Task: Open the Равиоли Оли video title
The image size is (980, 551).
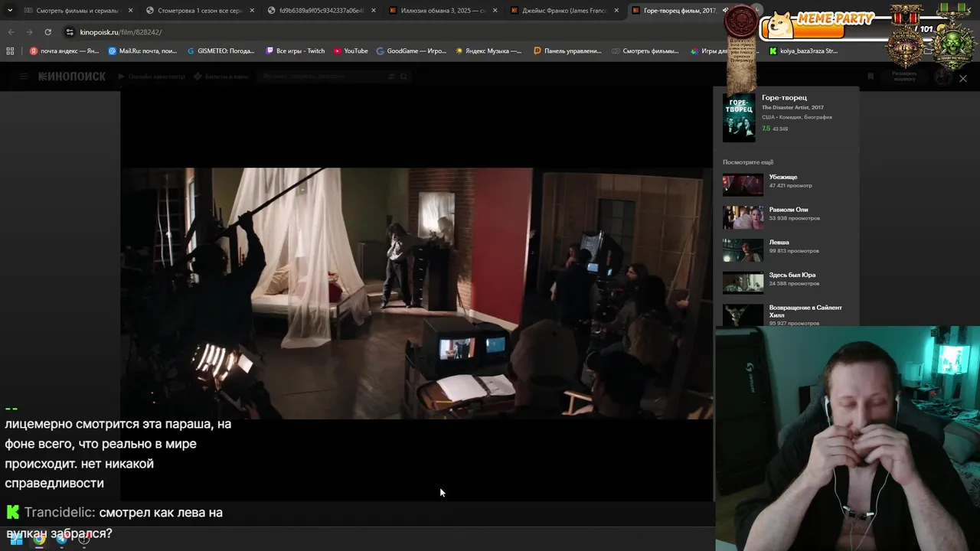Action: (x=789, y=210)
